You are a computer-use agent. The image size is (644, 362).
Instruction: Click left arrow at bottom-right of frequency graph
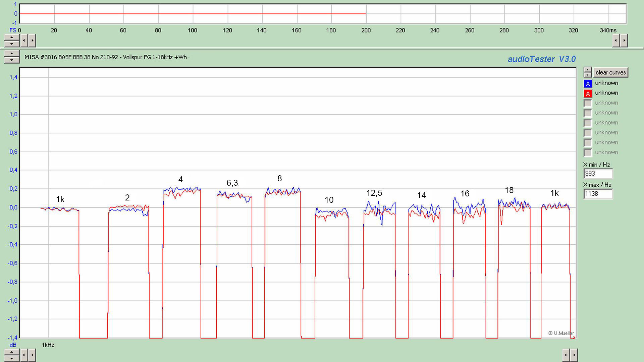[x=566, y=355]
